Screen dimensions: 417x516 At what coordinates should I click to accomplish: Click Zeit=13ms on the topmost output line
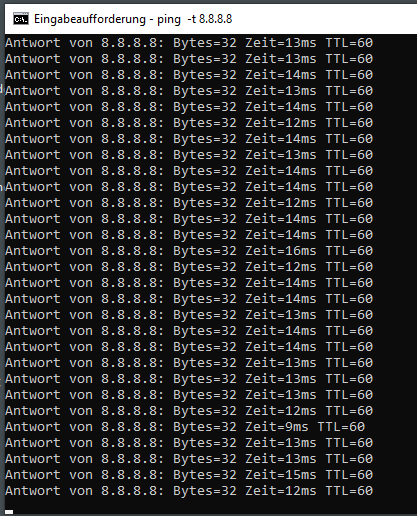pos(281,43)
